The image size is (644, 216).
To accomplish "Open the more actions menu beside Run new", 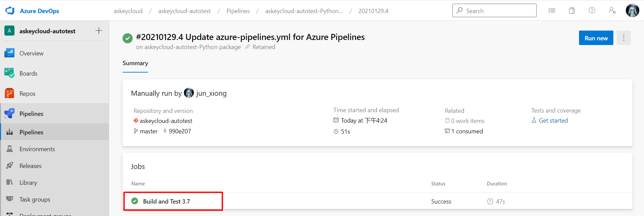I will [623, 38].
